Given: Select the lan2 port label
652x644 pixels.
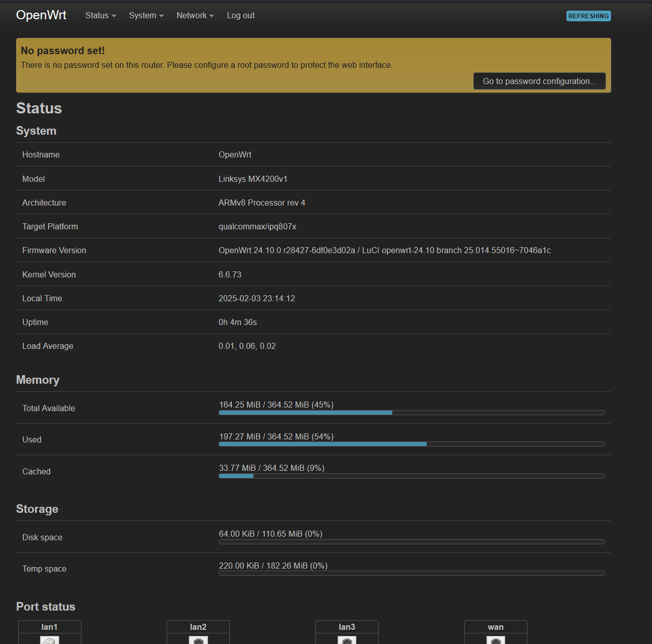Looking at the screenshot, I should tap(198, 627).
